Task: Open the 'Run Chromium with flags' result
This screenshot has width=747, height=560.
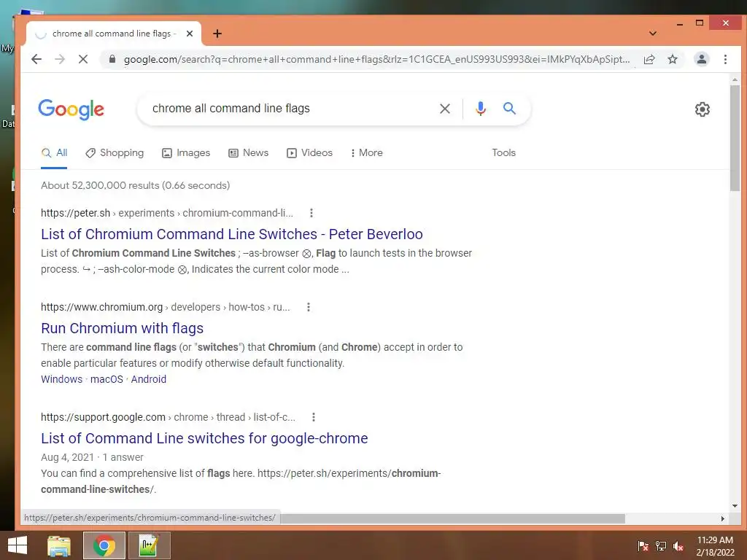Action: 122,329
